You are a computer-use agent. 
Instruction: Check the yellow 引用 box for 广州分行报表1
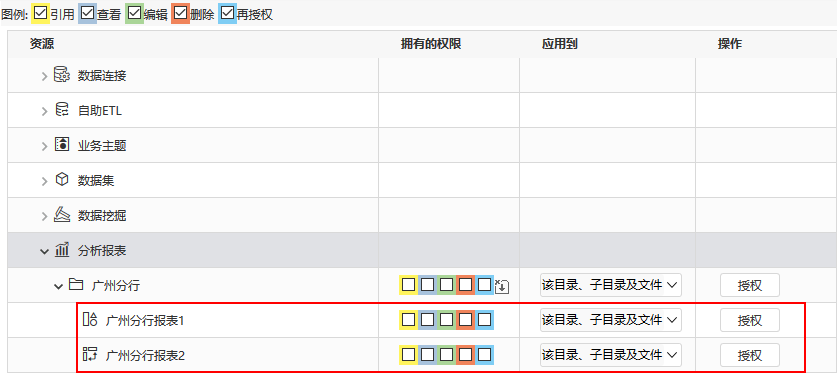(408, 320)
